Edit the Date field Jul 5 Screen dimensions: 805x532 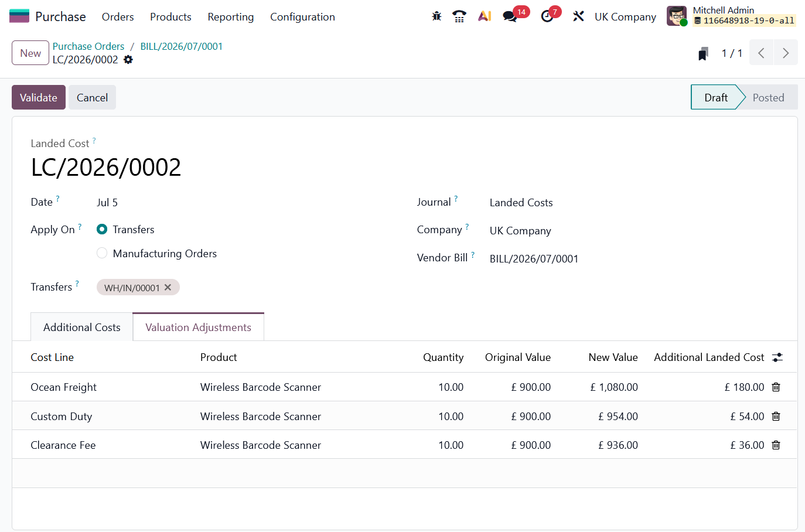pos(107,203)
